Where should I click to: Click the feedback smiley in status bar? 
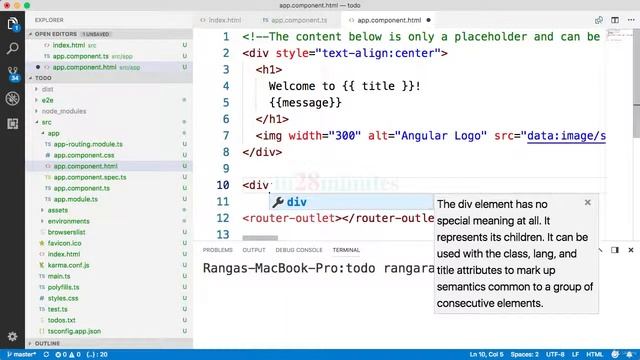pos(615,354)
